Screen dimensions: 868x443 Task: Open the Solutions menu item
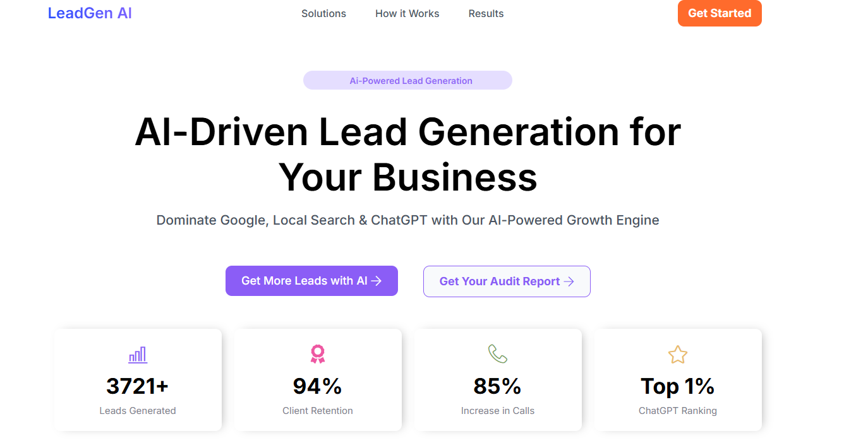pyautogui.click(x=323, y=13)
